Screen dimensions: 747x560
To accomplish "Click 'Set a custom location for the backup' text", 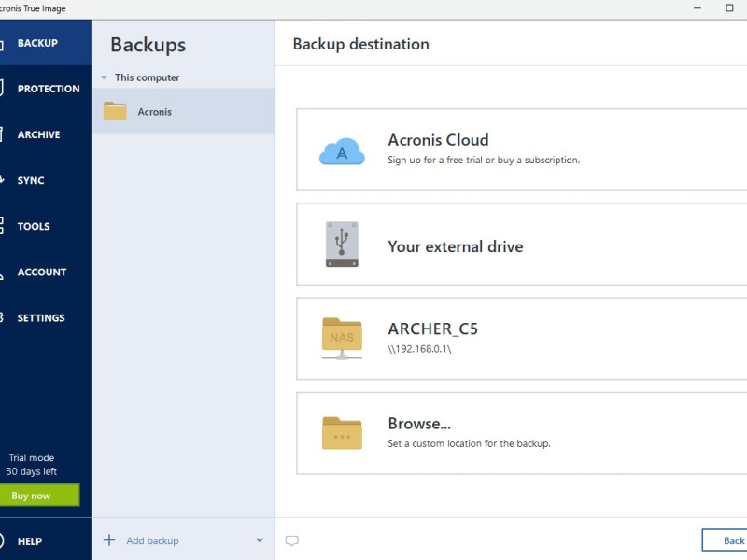I will click(x=469, y=443).
